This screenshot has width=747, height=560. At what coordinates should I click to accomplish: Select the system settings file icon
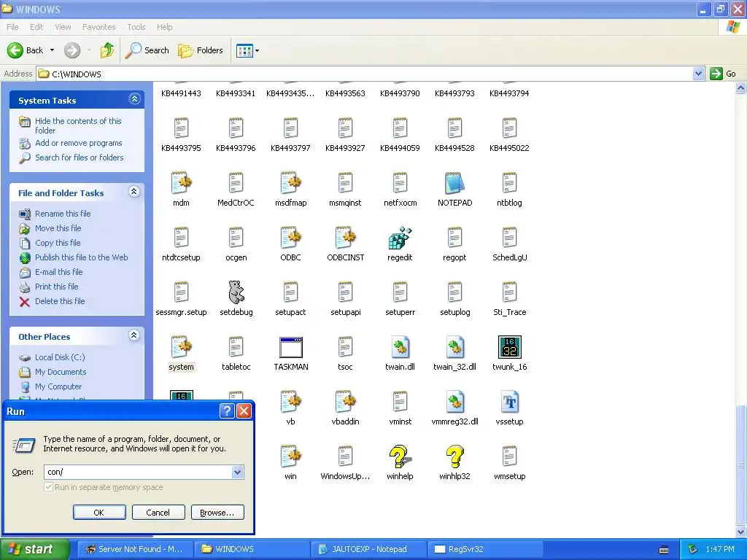tap(181, 347)
